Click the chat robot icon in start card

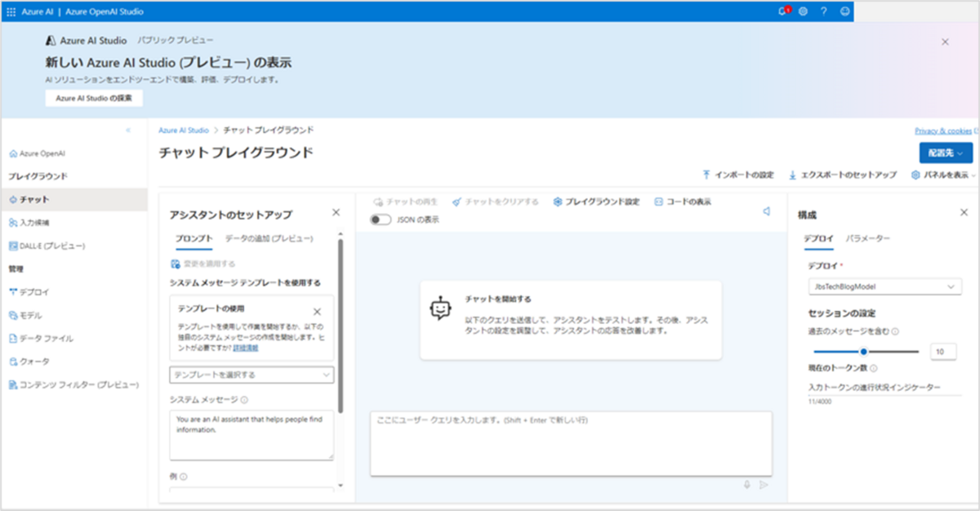point(440,308)
